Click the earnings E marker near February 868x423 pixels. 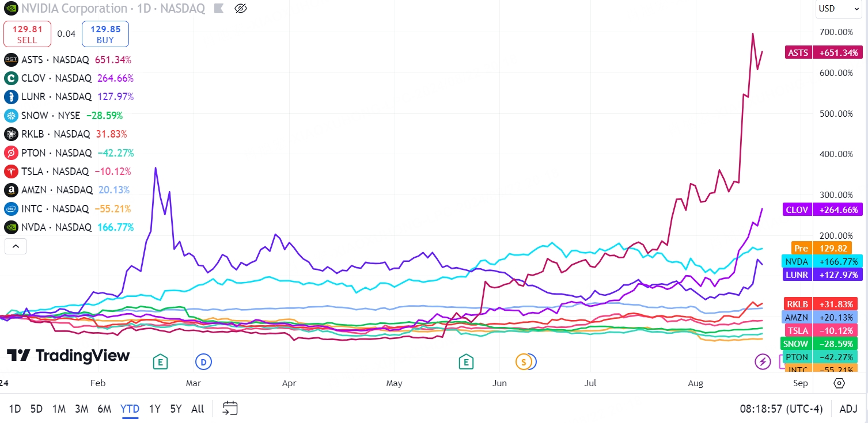click(160, 362)
